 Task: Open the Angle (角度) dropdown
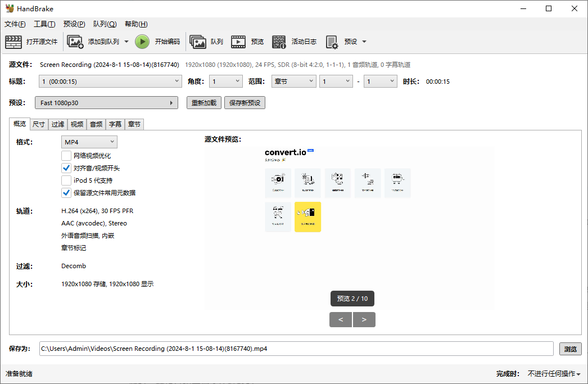point(226,82)
